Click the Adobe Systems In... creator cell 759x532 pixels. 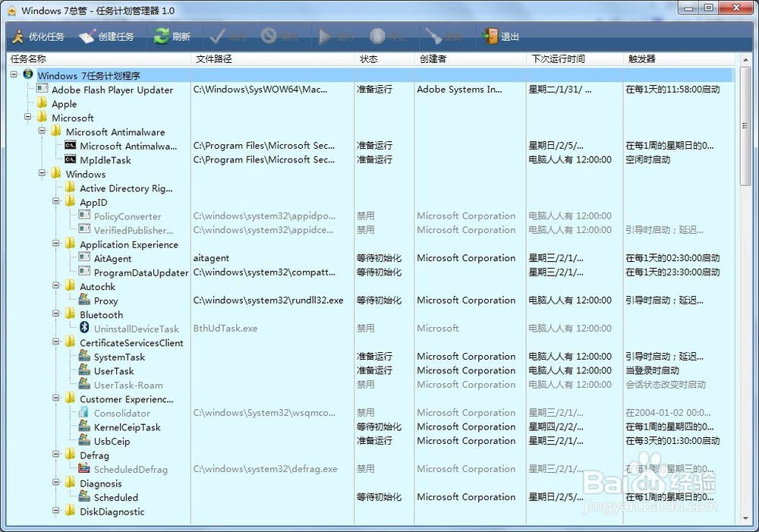pos(459,89)
